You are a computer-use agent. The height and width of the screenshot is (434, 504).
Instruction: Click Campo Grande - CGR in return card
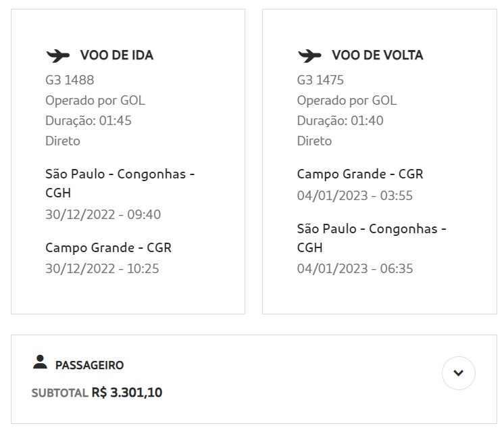(360, 174)
